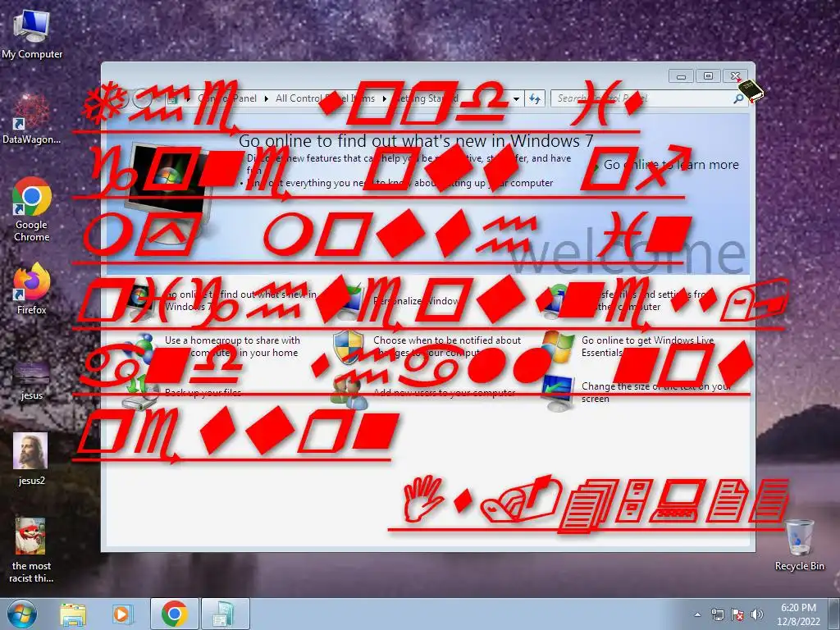Expand arrow after All Control Panel Items
Image resolution: width=840 pixels, height=630 pixels.
(385, 98)
